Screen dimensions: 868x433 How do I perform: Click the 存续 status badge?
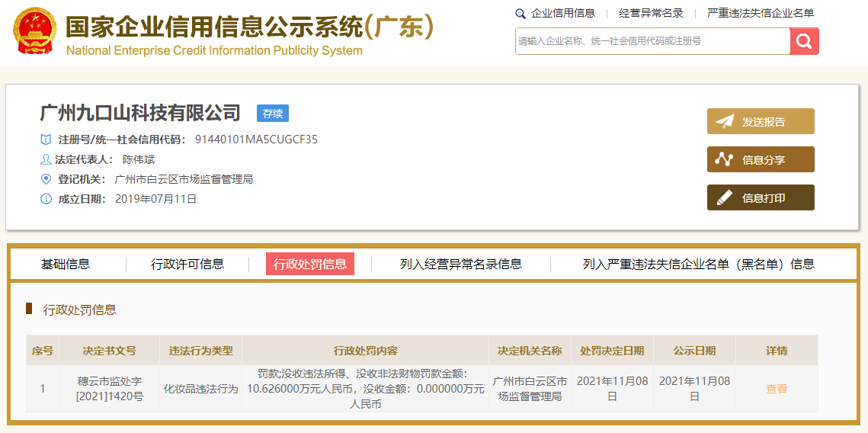click(273, 114)
